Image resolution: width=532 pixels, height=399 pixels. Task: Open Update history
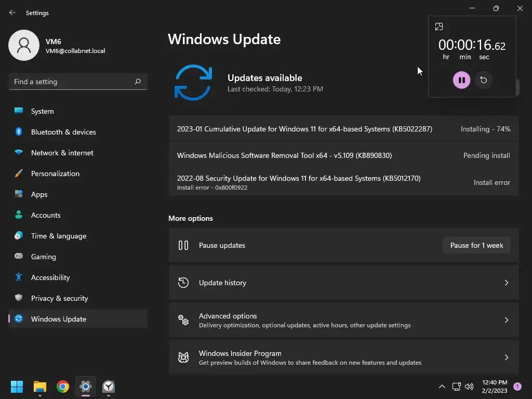[x=344, y=283]
